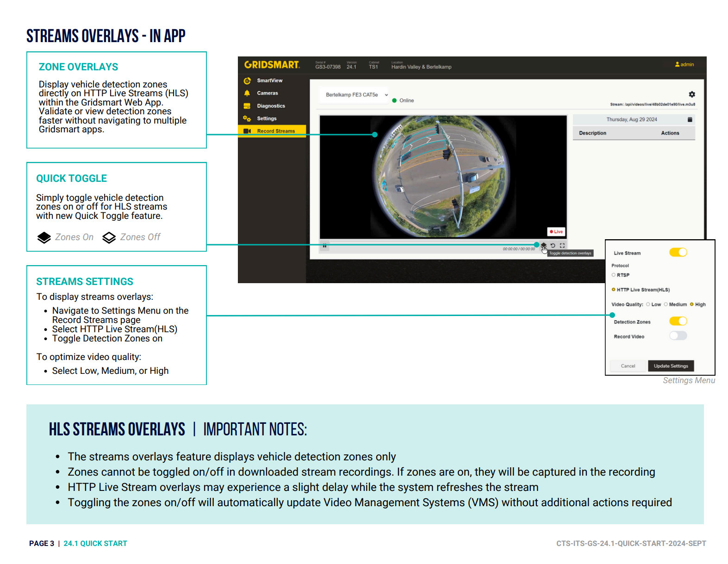Select HTTP Live Stream(HLS) radio button

point(614,290)
